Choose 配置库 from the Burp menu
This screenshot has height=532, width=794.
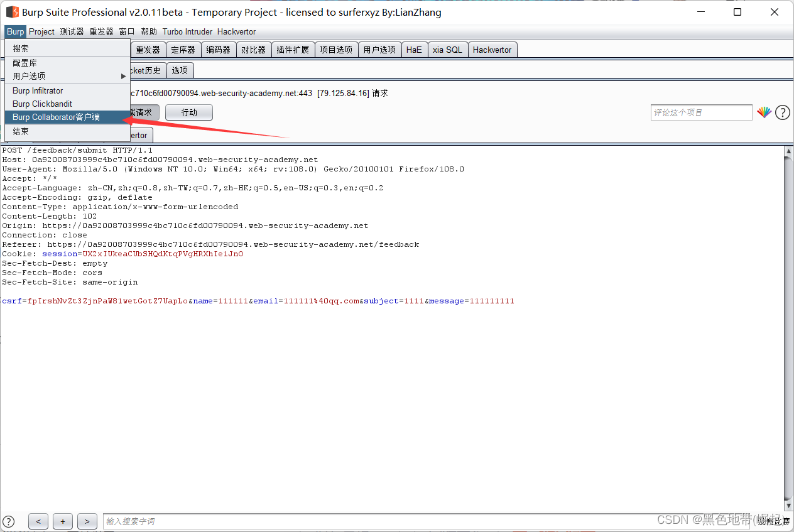coord(67,63)
